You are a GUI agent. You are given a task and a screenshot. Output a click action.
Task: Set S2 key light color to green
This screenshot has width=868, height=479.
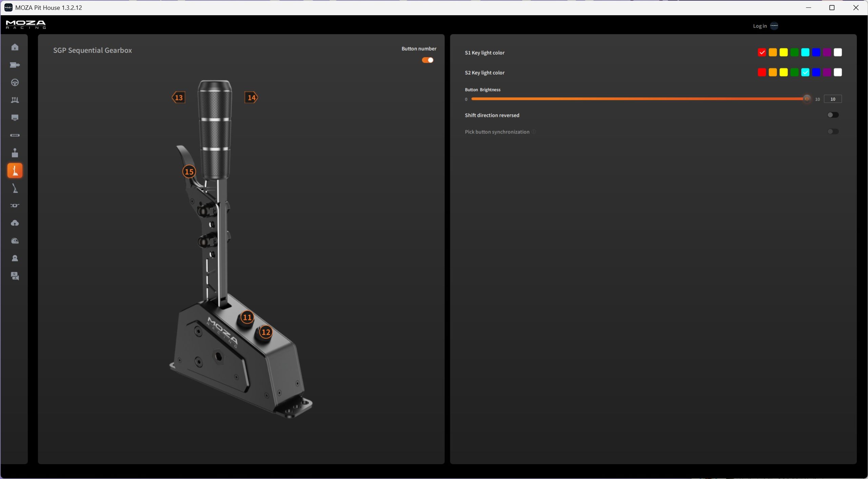coord(794,72)
